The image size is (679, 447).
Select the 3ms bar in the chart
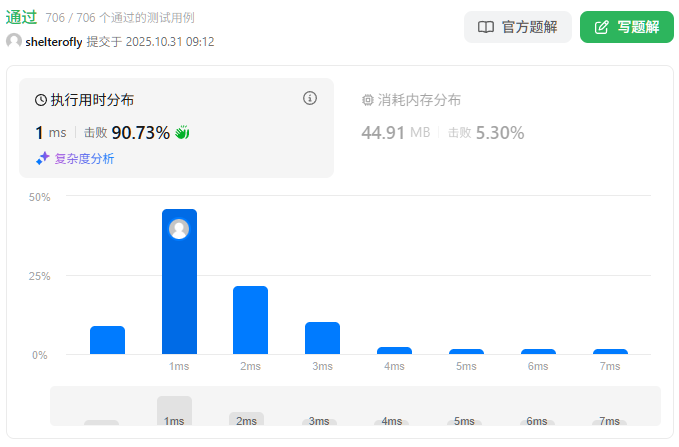(x=322, y=338)
